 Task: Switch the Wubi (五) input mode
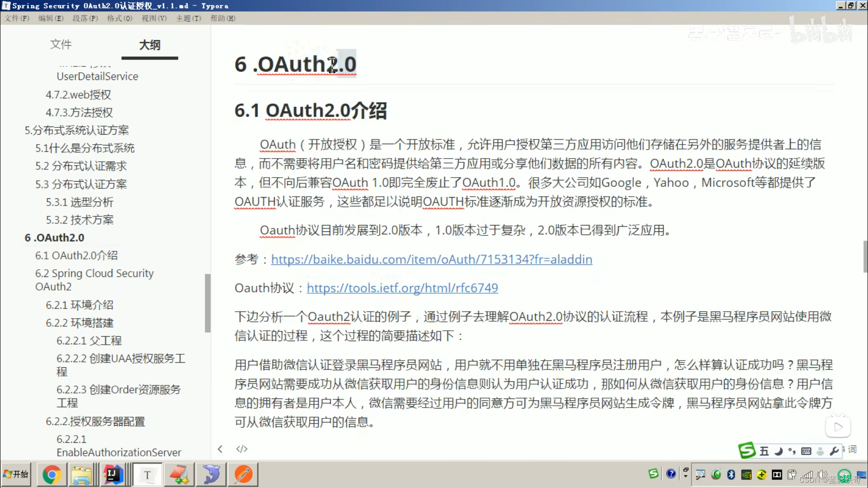click(764, 451)
